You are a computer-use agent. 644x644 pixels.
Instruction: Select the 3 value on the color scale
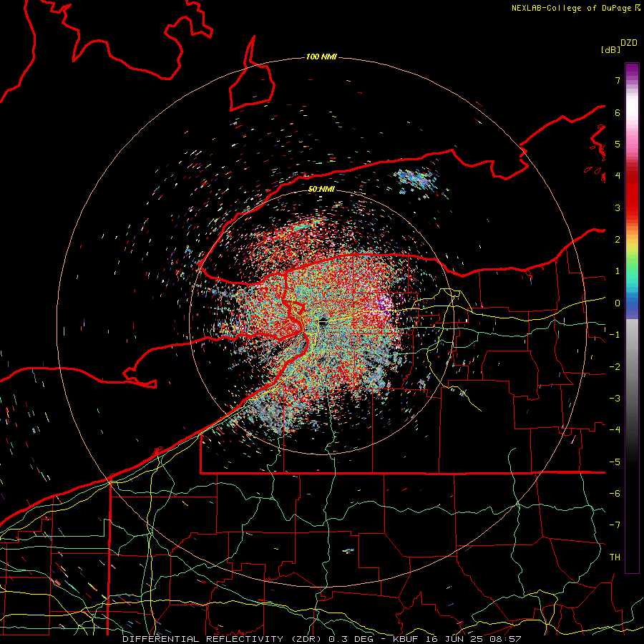pyautogui.click(x=618, y=208)
